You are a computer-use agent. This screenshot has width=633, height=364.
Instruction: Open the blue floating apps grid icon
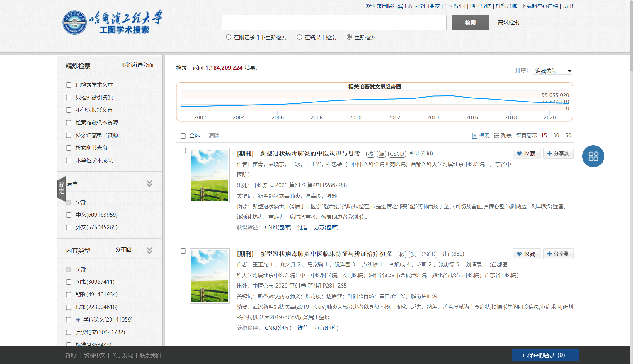pyautogui.click(x=593, y=156)
